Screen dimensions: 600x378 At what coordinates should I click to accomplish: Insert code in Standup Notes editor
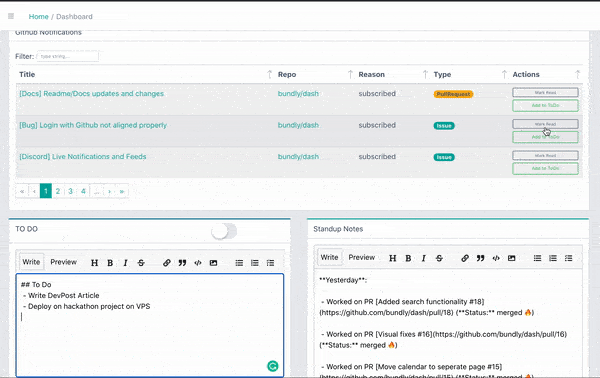(x=496, y=258)
